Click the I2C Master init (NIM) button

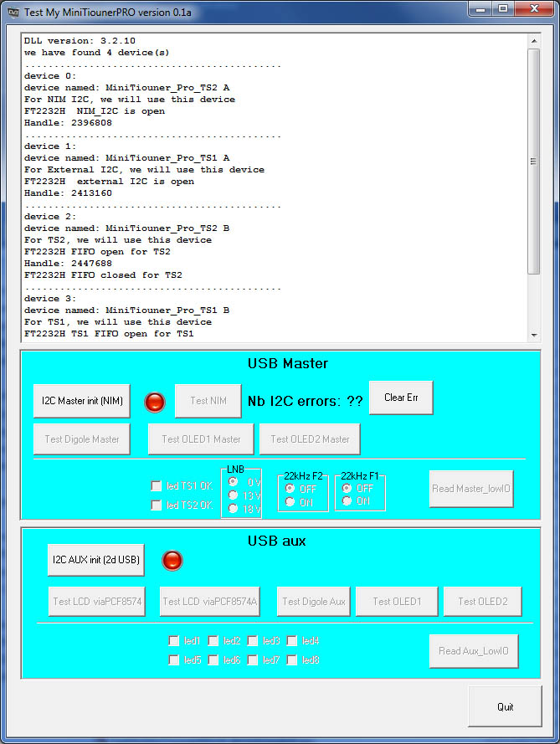(82, 401)
